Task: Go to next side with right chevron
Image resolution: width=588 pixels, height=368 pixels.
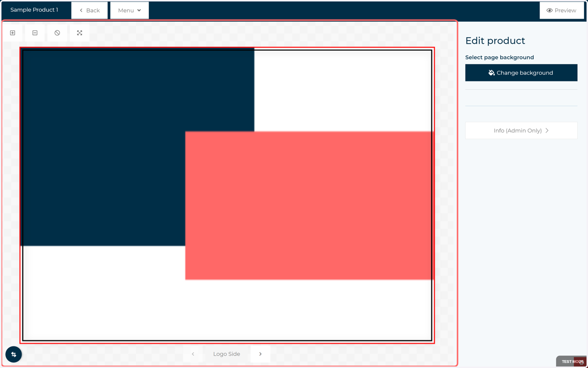Action: (260, 354)
